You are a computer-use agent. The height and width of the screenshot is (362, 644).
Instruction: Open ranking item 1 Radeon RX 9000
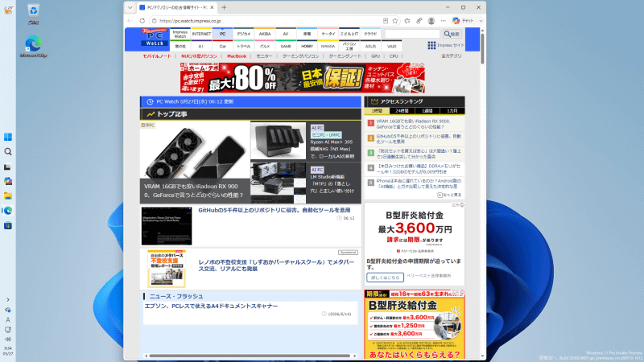414,124
